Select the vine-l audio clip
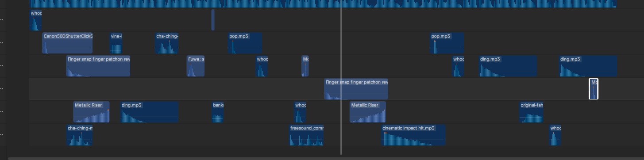 (x=116, y=43)
